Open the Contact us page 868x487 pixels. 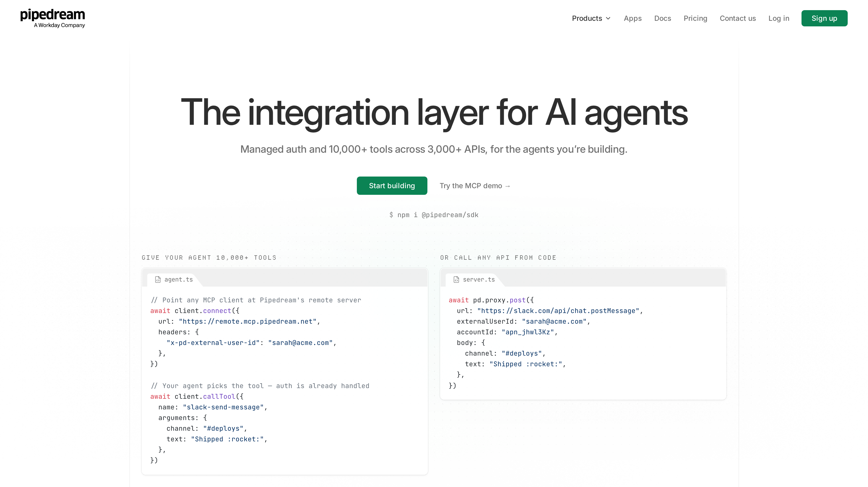pos(738,19)
